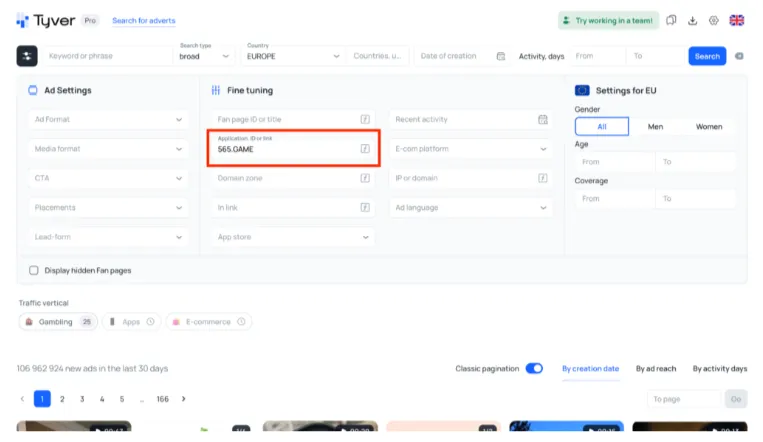Viewport: 763px width, 442px height.
Task: Toggle the Gambling traffic vertical
Action: [58, 322]
